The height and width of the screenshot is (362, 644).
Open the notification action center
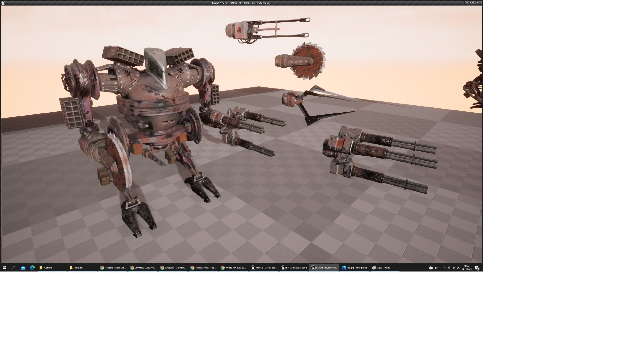[477, 268]
